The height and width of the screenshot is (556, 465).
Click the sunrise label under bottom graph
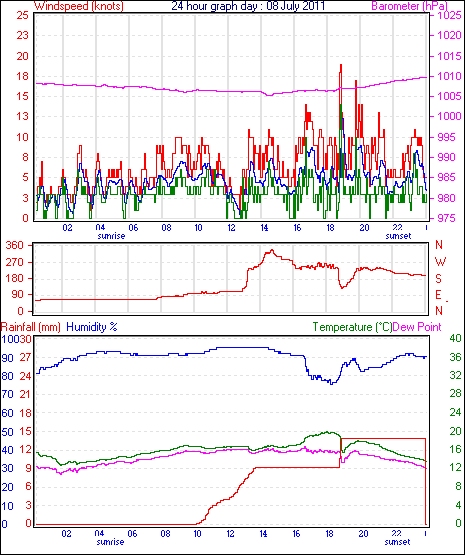pos(110,542)
